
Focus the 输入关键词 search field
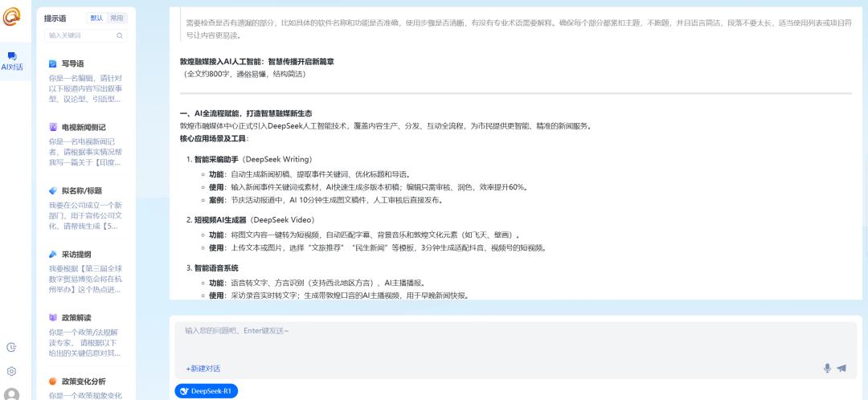pos(86,35)
